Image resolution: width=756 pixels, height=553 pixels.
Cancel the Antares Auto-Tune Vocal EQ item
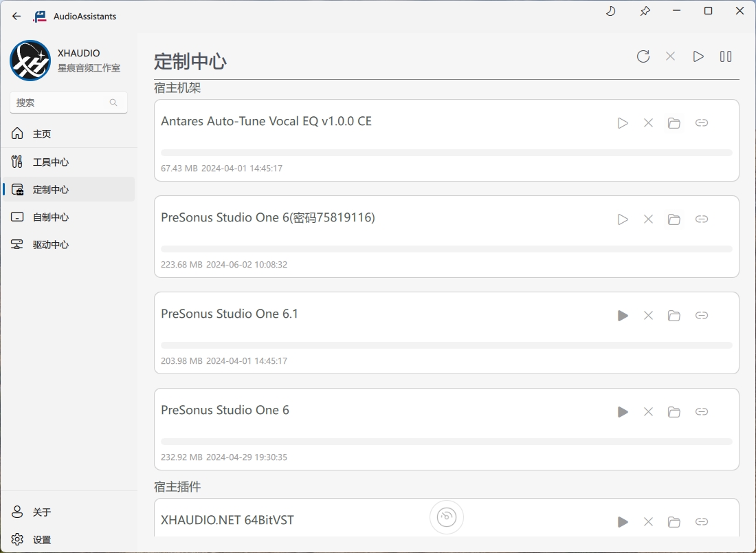point(648,123)
